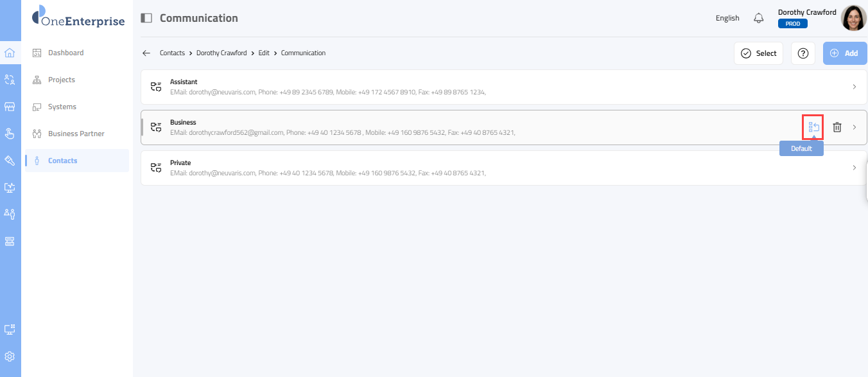Delete the Business communication entry
868x377 pixels.
coord(837,127)
